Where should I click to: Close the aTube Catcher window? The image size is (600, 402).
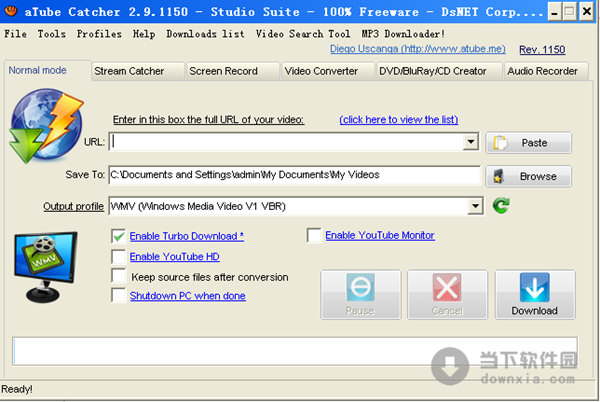pyautogui.click(x=586, y=12)
